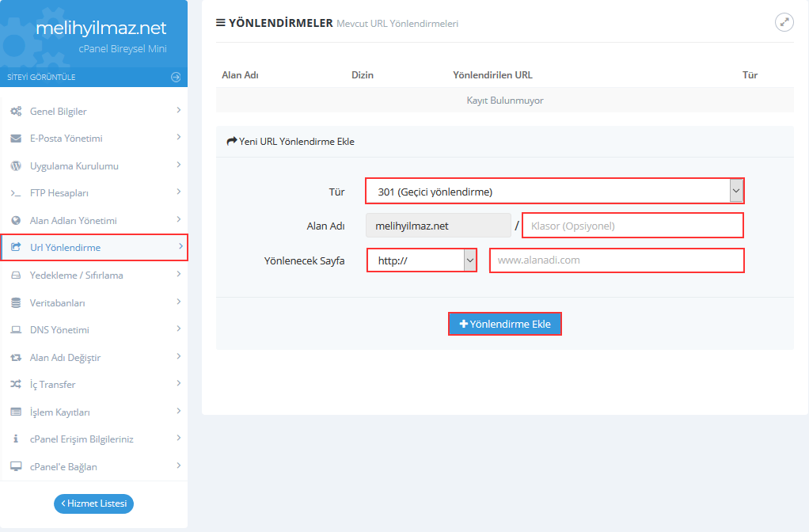The width and height of the screenshot is (809, 532).
Task: Click the gears icon beside Genel Bilgiler
Action: [x=15, y=112]
